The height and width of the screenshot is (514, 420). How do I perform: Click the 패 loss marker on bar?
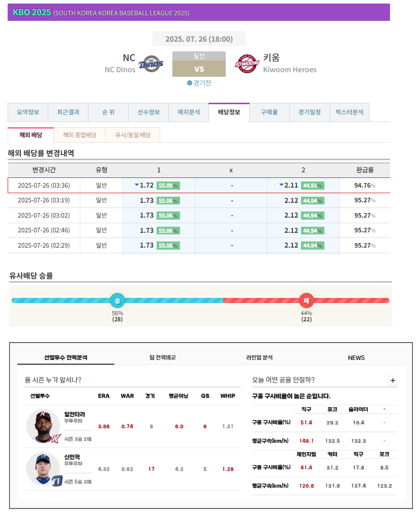307,300
